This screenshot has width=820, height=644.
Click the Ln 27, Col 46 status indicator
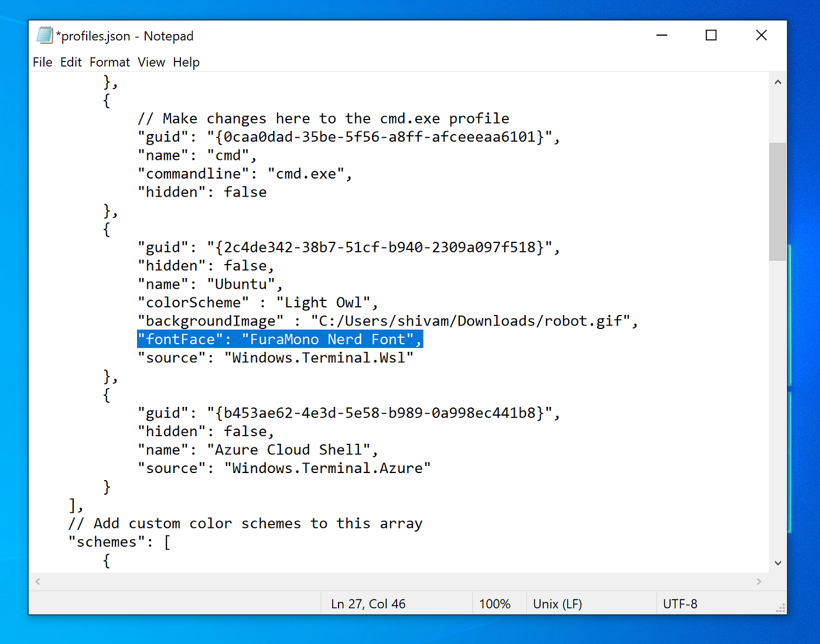point(368,603)
